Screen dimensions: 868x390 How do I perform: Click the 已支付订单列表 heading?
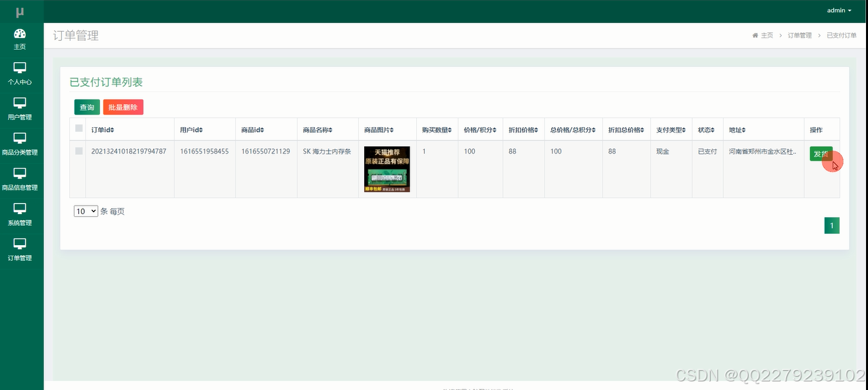pyautogui.click(x=106, y=82)
